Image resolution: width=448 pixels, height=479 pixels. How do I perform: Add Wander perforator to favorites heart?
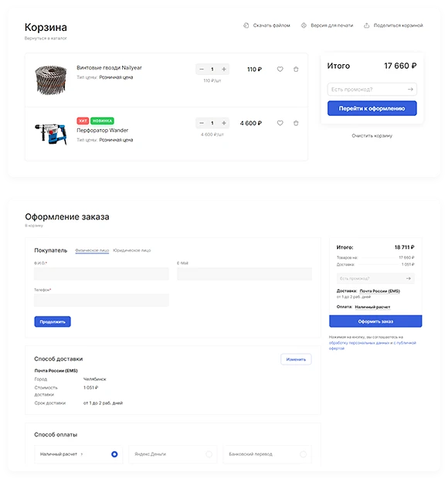click(280, 123)
